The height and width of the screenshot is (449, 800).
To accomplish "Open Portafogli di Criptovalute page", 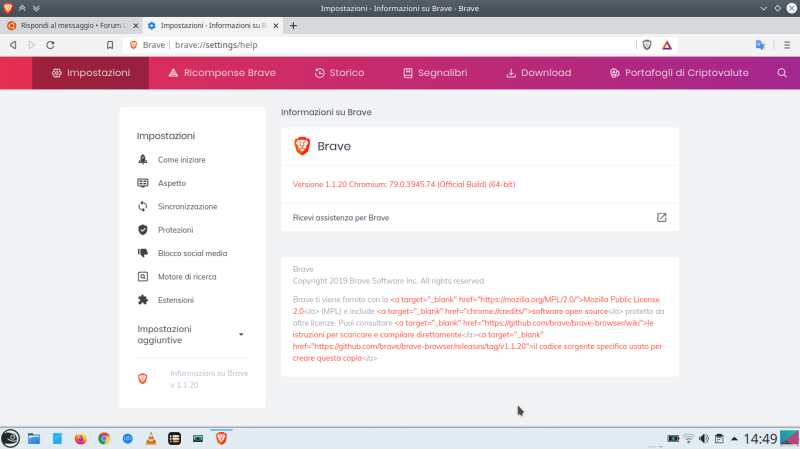I will tap(679, 73).
